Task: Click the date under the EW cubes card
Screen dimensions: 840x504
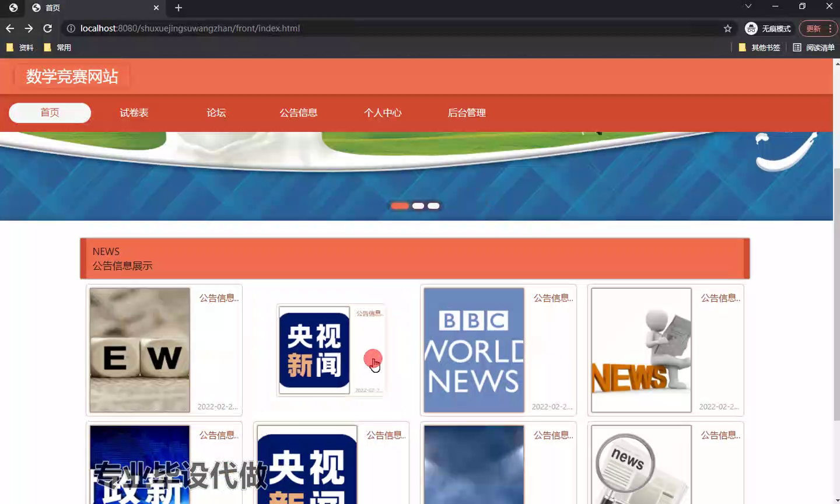Action: coord(217,407)
